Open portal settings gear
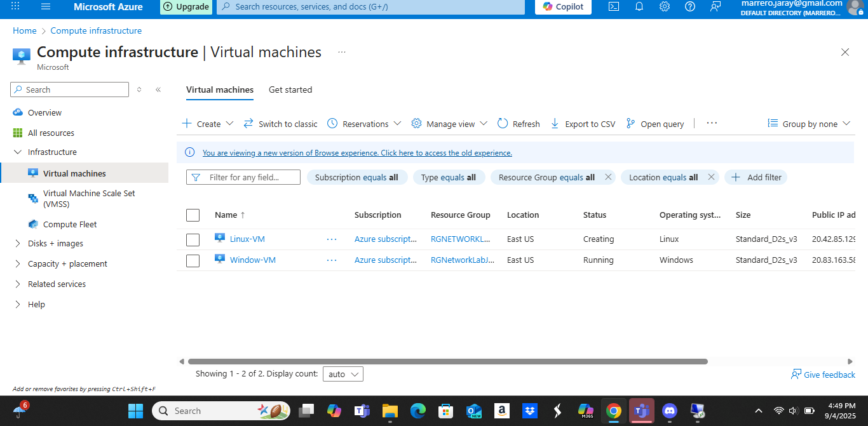 point(665,6)
